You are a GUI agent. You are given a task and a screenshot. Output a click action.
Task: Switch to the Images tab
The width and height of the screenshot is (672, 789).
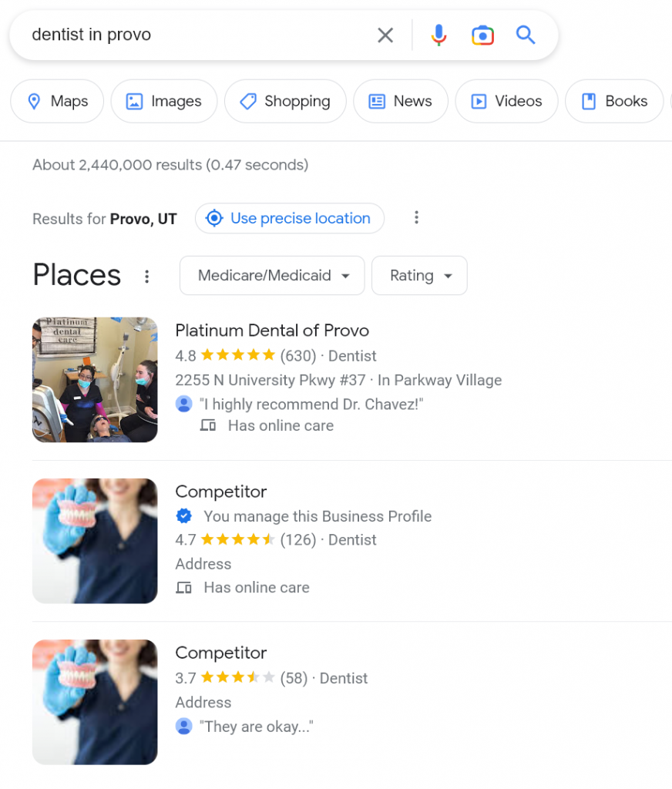tap(163, 101)
